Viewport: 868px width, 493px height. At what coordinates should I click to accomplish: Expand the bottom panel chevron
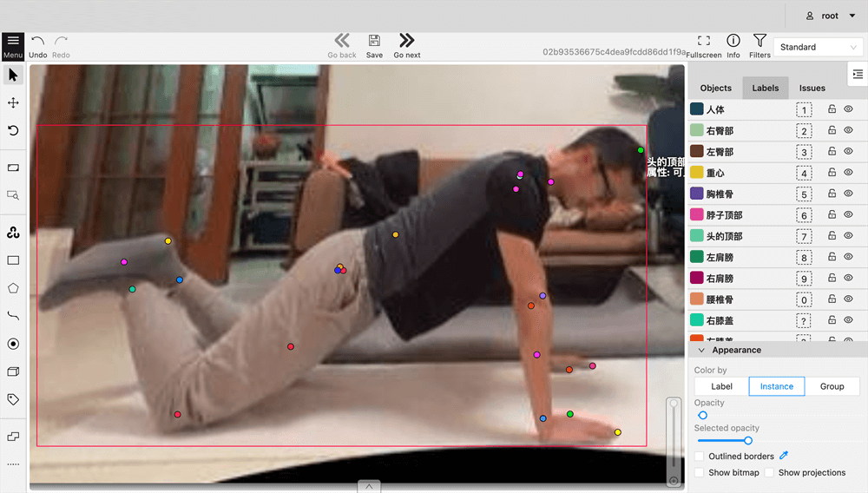click(x=369, y=486)
